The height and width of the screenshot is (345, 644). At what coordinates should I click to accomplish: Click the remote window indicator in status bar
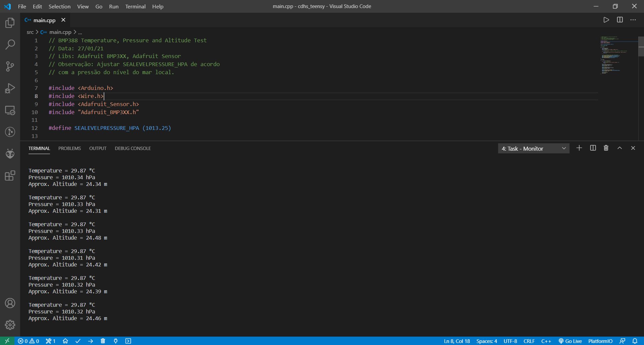point(7,341)
